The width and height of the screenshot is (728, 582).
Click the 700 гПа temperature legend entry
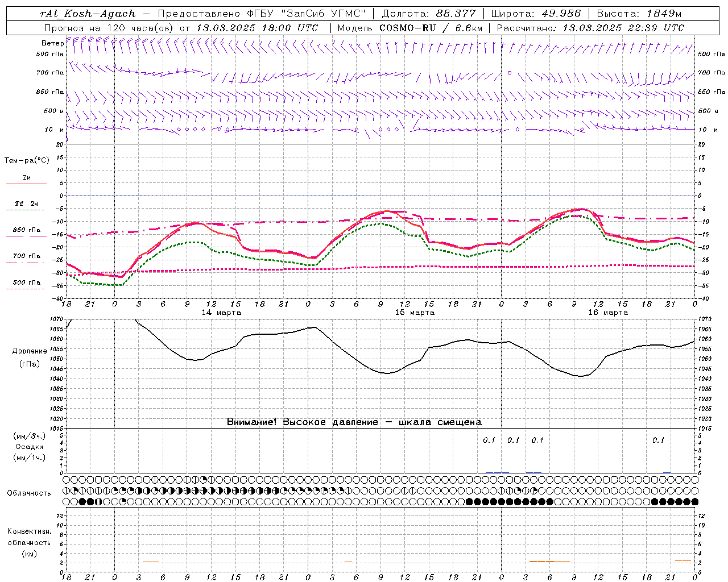[x=27, y=256]
